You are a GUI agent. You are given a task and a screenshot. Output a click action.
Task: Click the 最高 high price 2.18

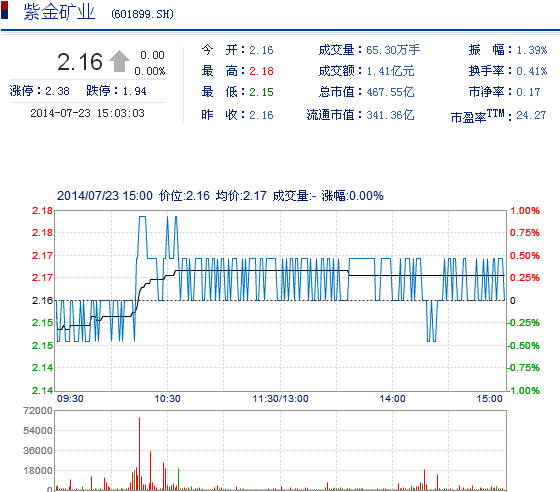pyautogui.click(x=261, y=71)
